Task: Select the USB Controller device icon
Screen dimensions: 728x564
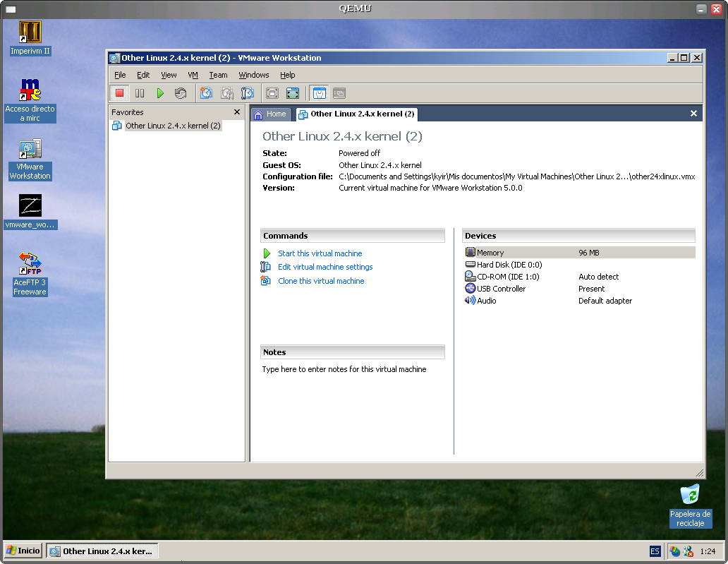Action: tap(471, 289)
